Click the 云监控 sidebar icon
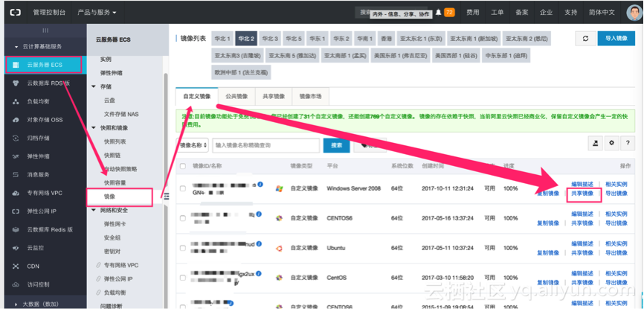This screenshot has width=644, height=309. point(16,248)
